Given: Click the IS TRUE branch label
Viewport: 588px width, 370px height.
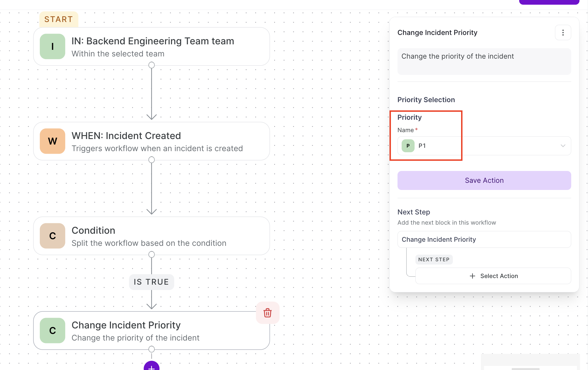Looking at the screenshot, I should coord(151,282).
